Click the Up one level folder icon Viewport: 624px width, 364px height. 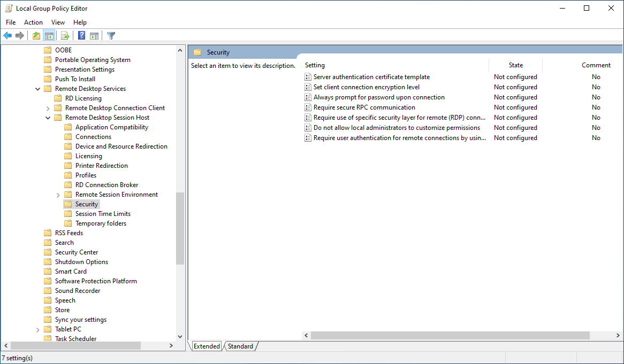(35, 35)
